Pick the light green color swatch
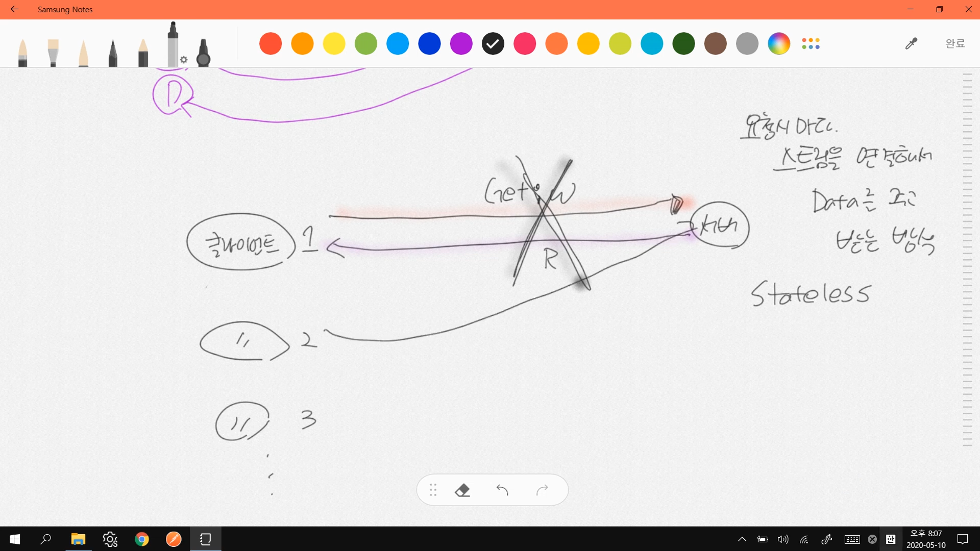 pyautogui.click(x=366, y=43)
